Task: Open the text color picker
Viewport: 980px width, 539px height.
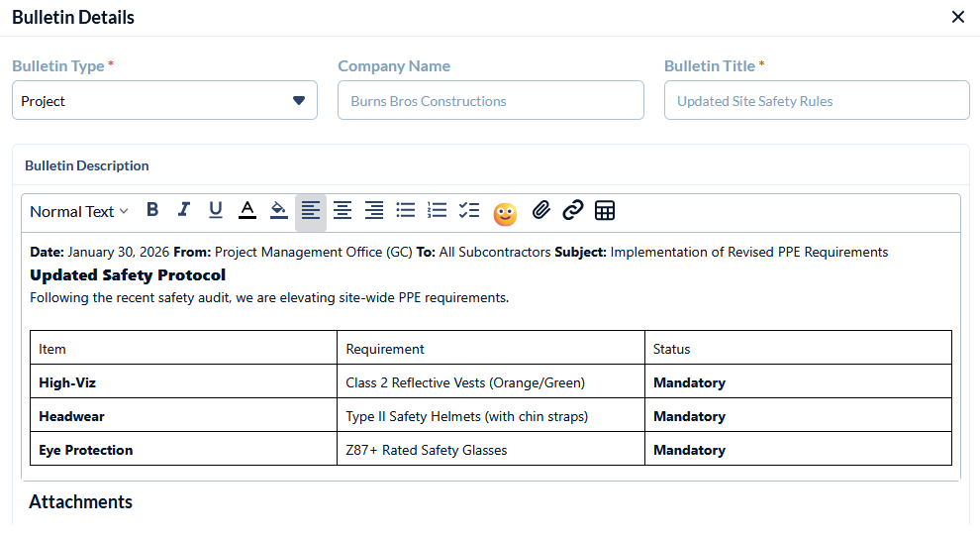Action: (x=247, y=210)
